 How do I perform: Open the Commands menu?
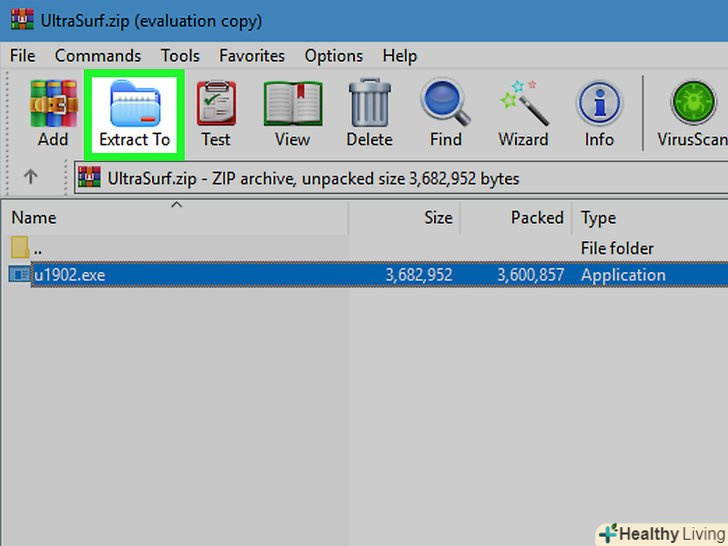98,56
